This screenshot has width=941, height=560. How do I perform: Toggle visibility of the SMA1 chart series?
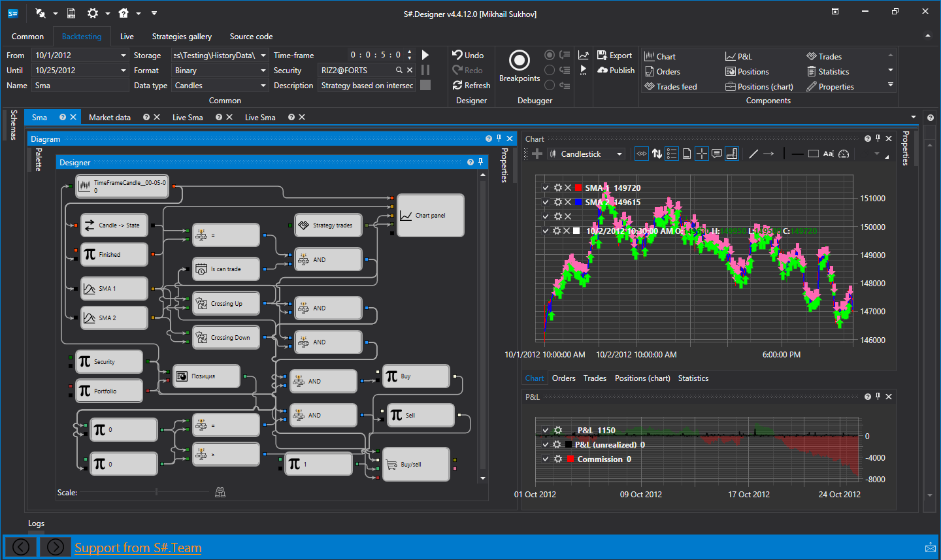coord(545,188)
